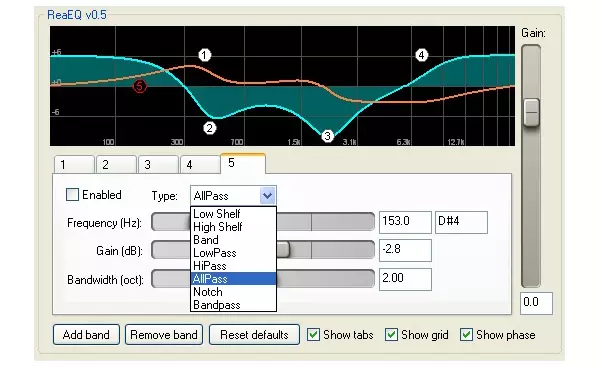Switch to band tab 1

(x=74, y=165)
